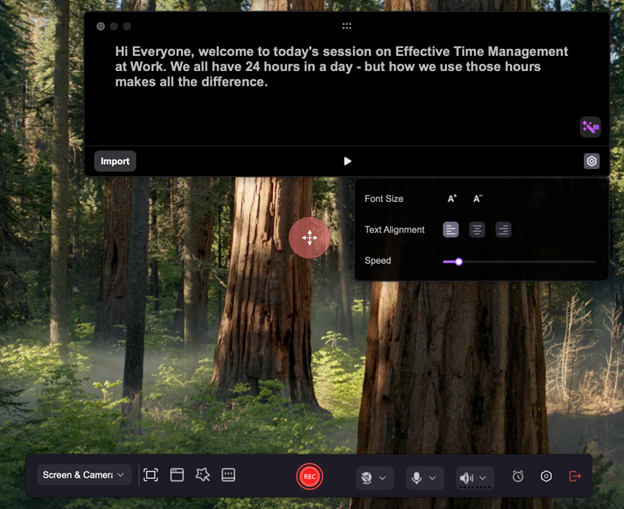Toggle the system audio speaker icon
The image size is (624, 509).
[466, 478]
